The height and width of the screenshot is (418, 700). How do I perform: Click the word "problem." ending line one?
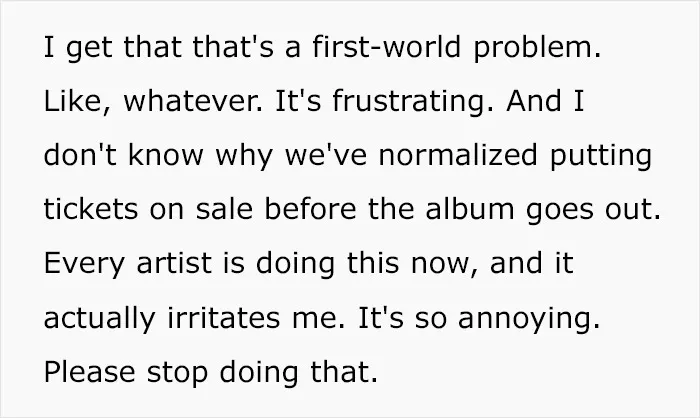537,49
